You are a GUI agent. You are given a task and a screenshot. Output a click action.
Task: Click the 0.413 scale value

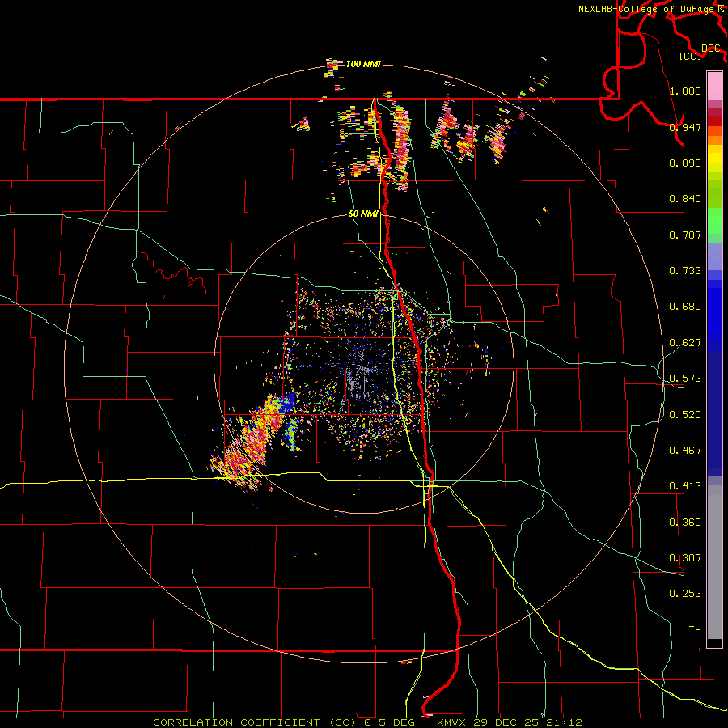[685, 486]
